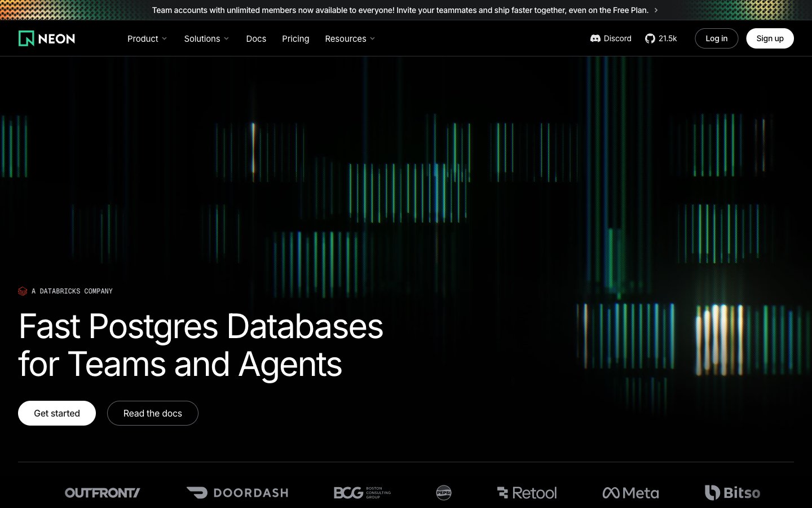Expand the Solutions dropdown menu
812x508 pixels.
tap(206, 38)
